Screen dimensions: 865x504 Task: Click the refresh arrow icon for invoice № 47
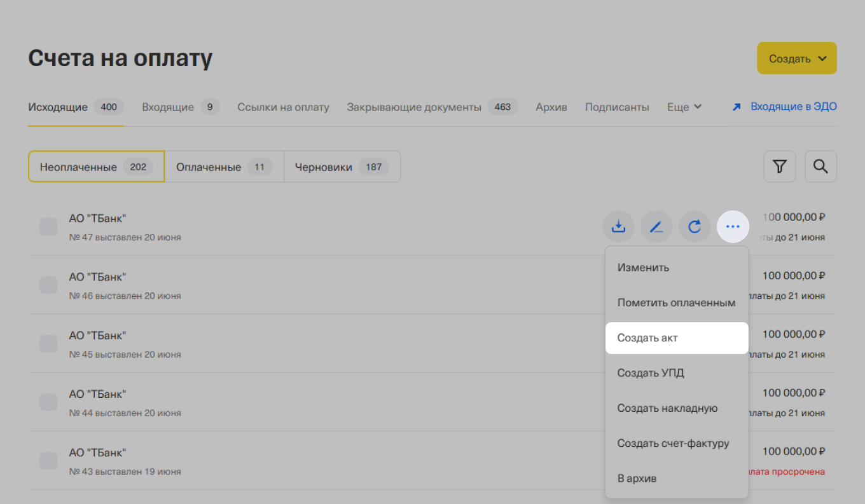pos(695,226)
